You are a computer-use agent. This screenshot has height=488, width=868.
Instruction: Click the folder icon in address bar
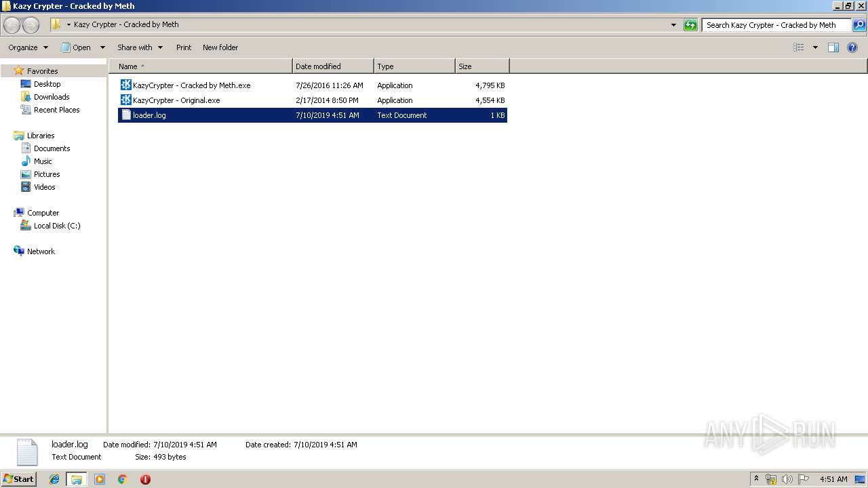56,24
